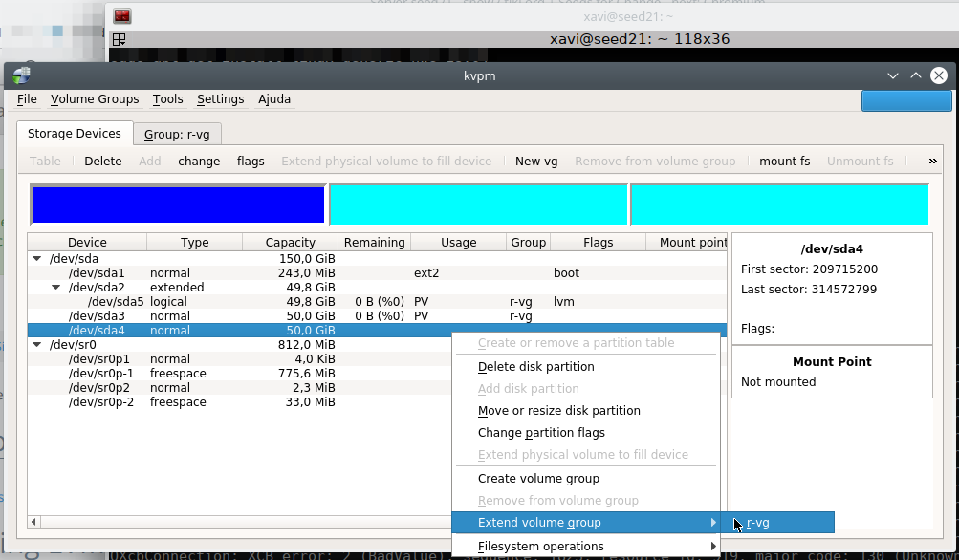Collapse the /dev/sda2 extended partition entry
The height and width of the screenshot is (560, 959).
55,287
